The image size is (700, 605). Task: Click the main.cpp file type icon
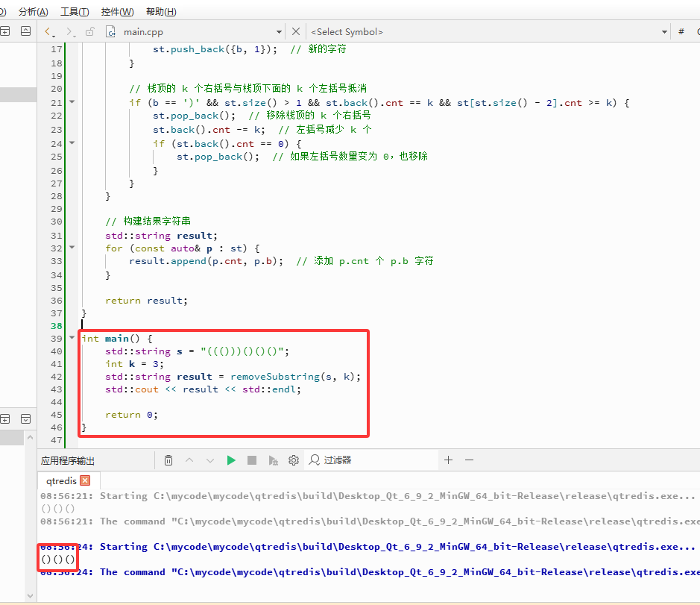(110, 31)
